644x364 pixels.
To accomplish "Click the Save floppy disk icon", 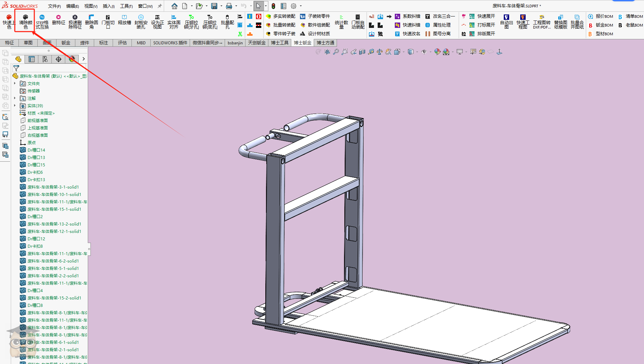I will click(214, 6).
